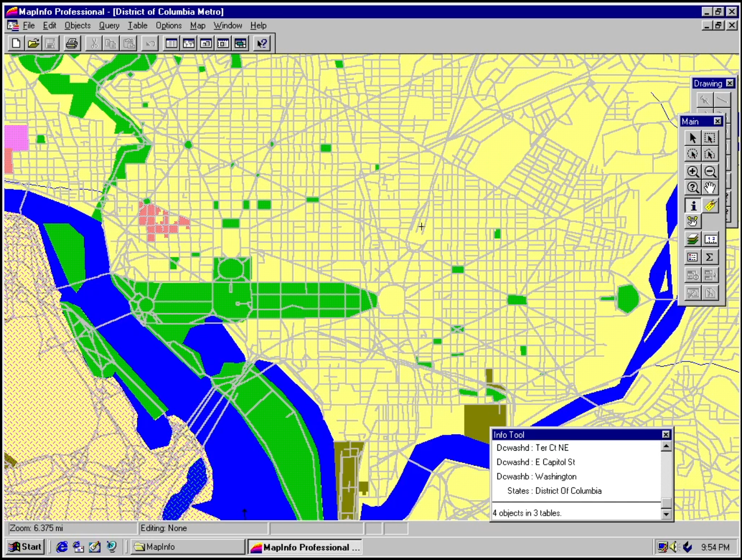Select 'Dcwashd : Ter Ct NE' entry
The height and width of the screenshot is (560, 742).
coord(533,448)
